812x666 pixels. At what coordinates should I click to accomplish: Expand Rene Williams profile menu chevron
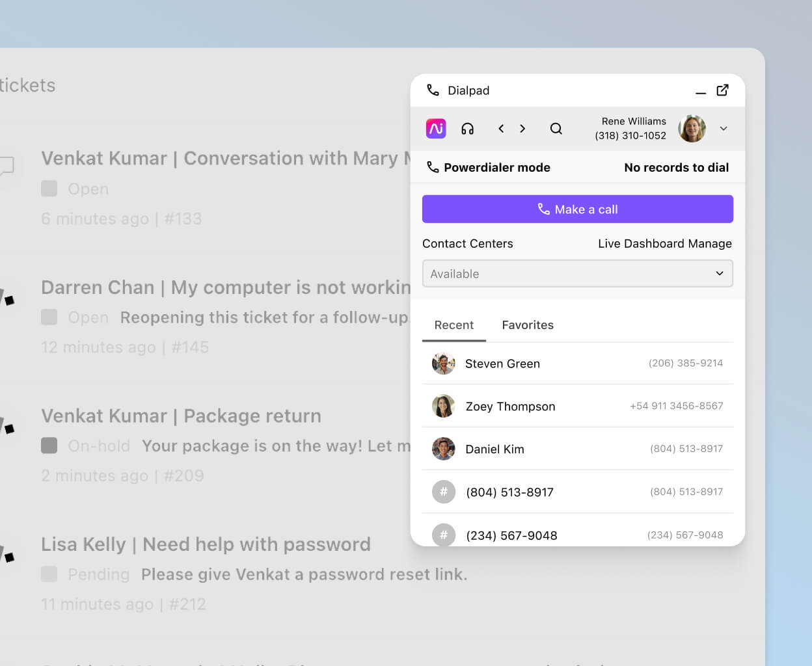pyautogui.click(x=724, y=128)
